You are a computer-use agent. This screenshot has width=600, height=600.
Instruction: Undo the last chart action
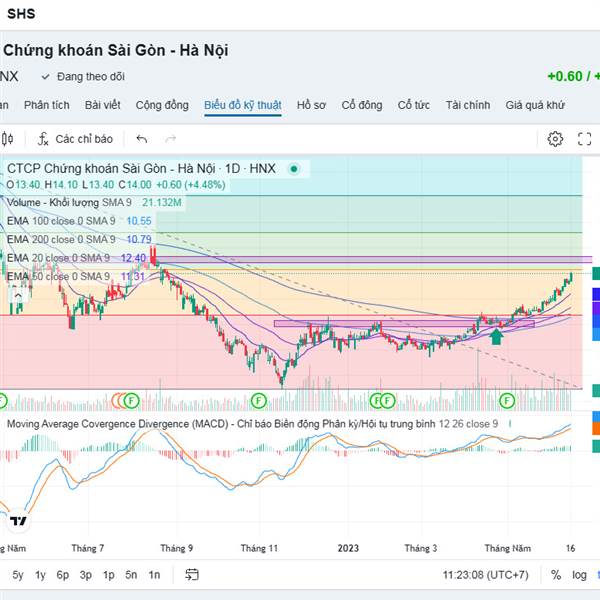(142, 139)
